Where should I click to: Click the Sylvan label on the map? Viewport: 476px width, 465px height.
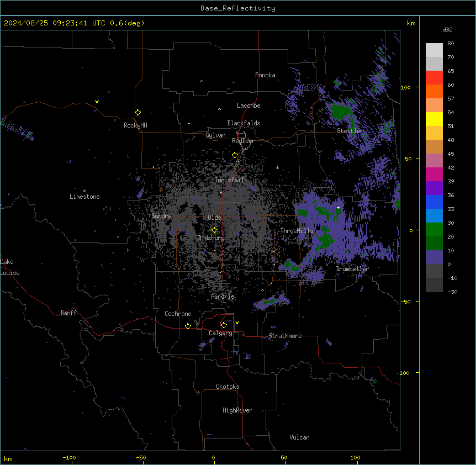tap(215, 135)
